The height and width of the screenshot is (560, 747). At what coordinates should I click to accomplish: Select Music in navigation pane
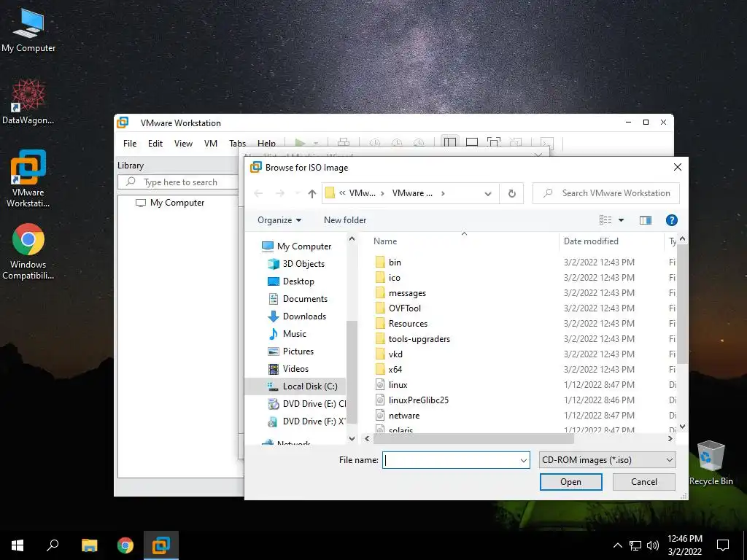pos(287,334)
